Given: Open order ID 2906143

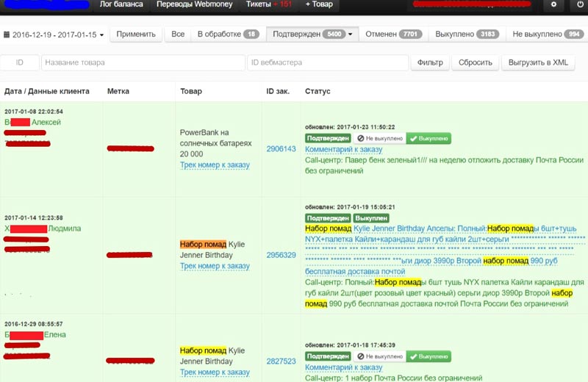Looking at the screenshot, I should coord(281,149).
